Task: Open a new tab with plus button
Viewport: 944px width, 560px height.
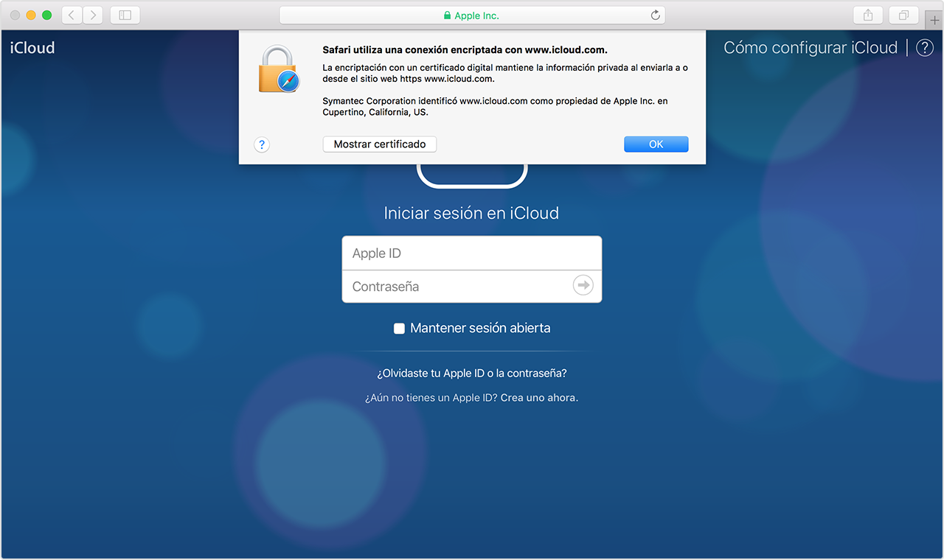Action: pos(934,20)
